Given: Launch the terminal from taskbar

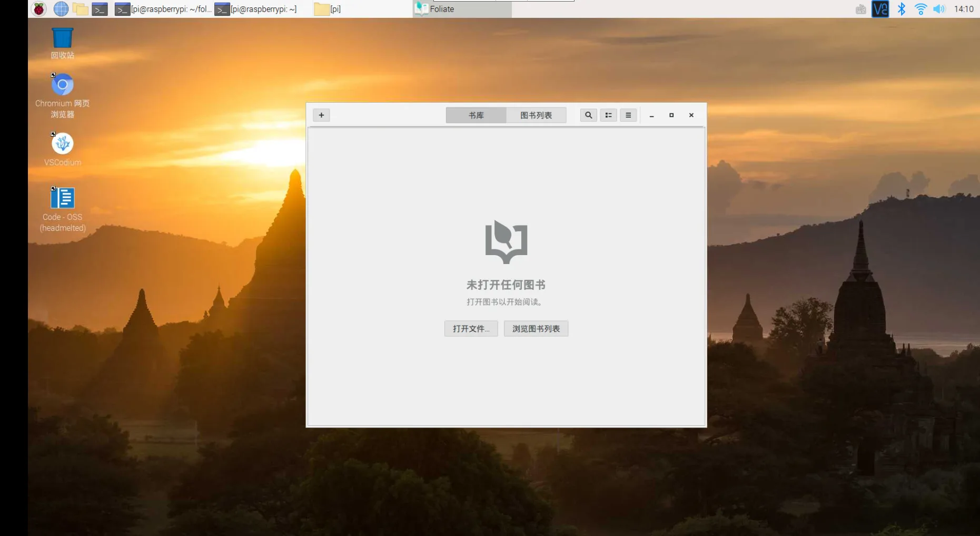Looking at the screenshot, I should (100, 9).
